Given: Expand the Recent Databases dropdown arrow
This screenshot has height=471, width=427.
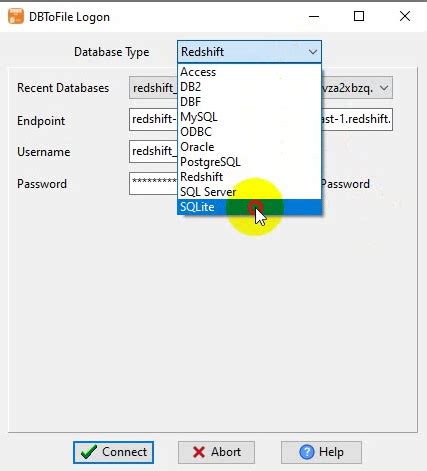Looking at the screenshot, I should (x=384, y=88).
